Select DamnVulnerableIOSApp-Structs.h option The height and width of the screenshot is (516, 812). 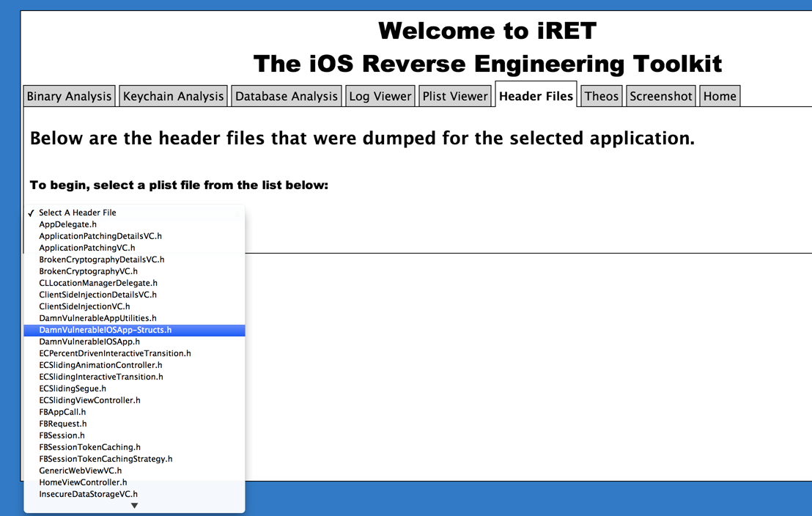(x=106, y=330)
